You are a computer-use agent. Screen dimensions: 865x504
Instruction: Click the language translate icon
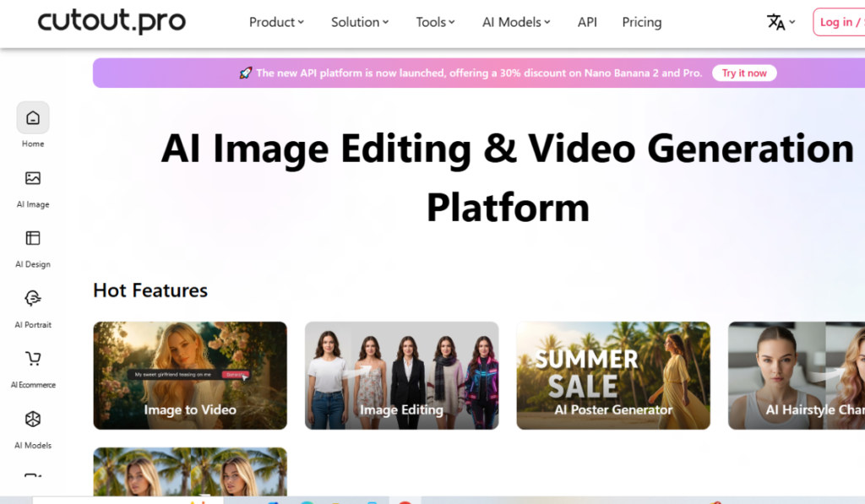point(776,22)
